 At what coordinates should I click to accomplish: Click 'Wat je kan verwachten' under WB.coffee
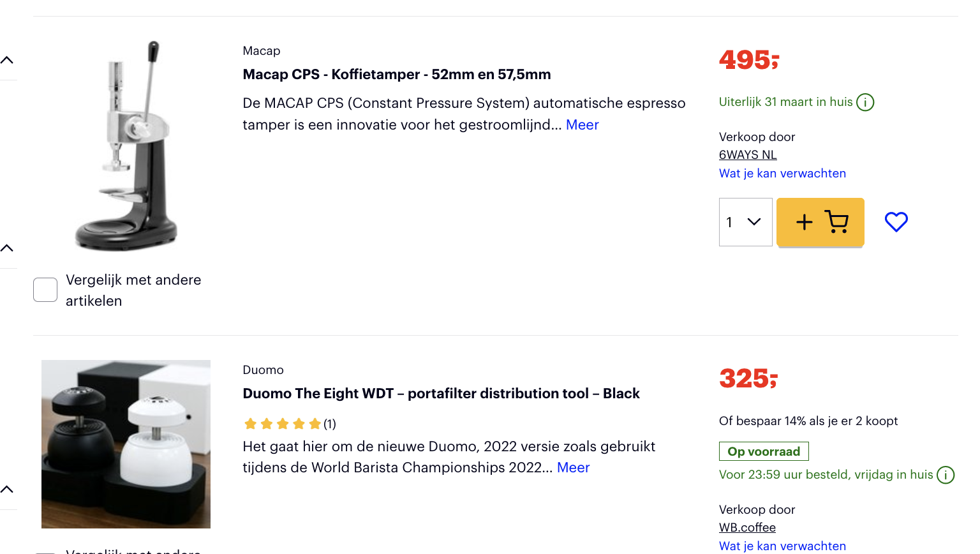coord(782,546)
